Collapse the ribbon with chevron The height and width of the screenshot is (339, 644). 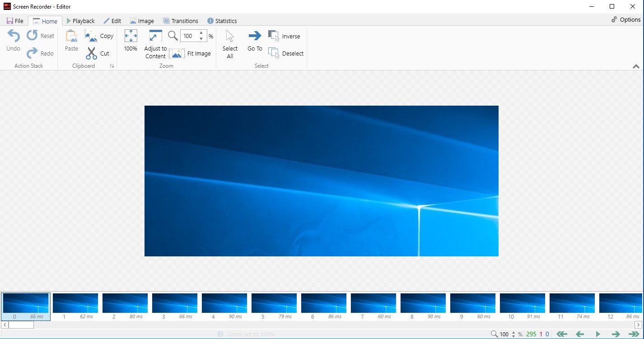636,66
